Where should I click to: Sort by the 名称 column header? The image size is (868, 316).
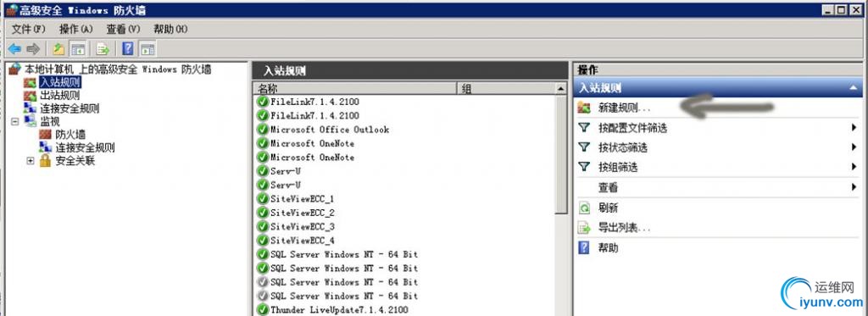pos(354,89)
